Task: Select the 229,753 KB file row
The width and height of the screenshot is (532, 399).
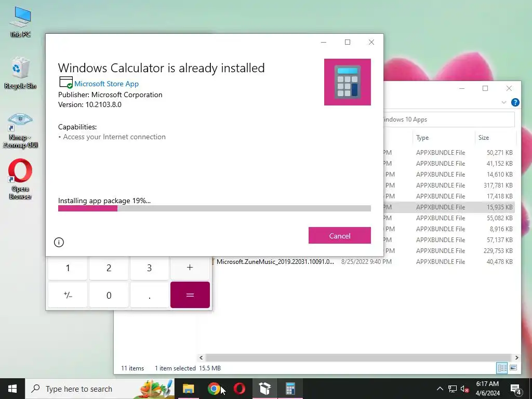Action: tap(449, 251)
